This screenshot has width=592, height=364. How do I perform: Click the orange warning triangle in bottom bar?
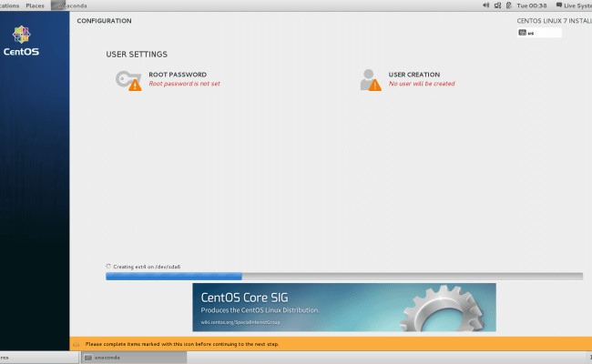77,344
